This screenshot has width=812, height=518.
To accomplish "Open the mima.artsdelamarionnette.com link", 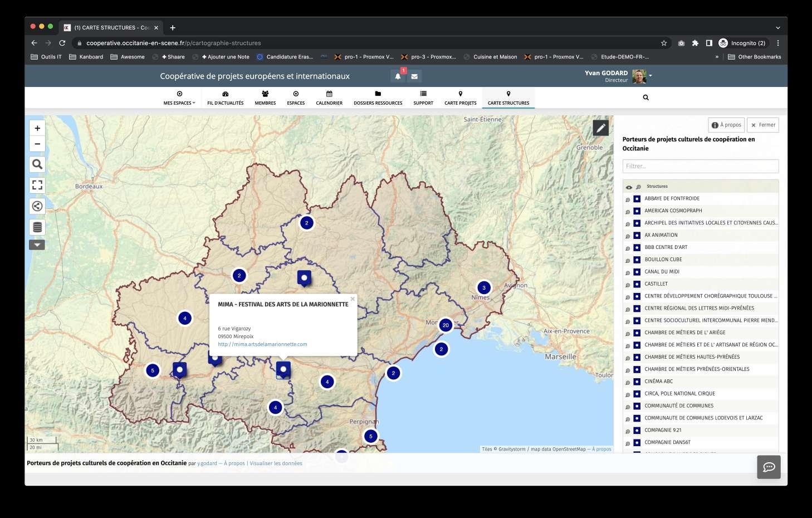I will point(262,344).
